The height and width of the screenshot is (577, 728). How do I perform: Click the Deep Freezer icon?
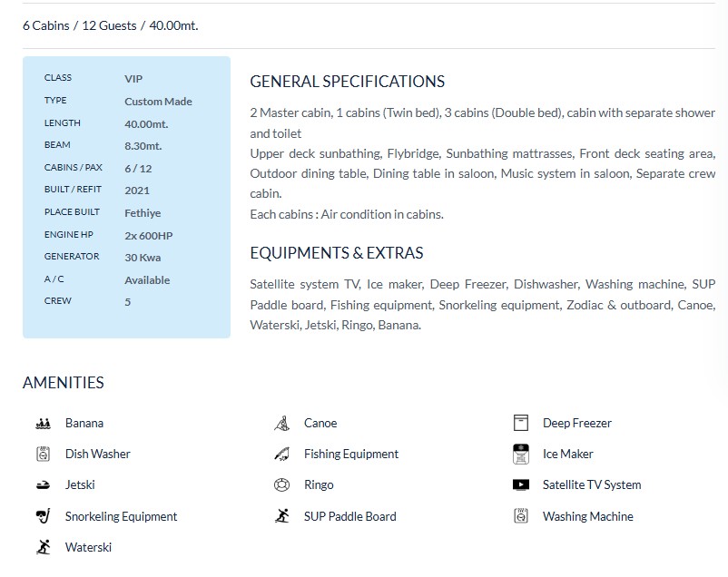(520, 424)
